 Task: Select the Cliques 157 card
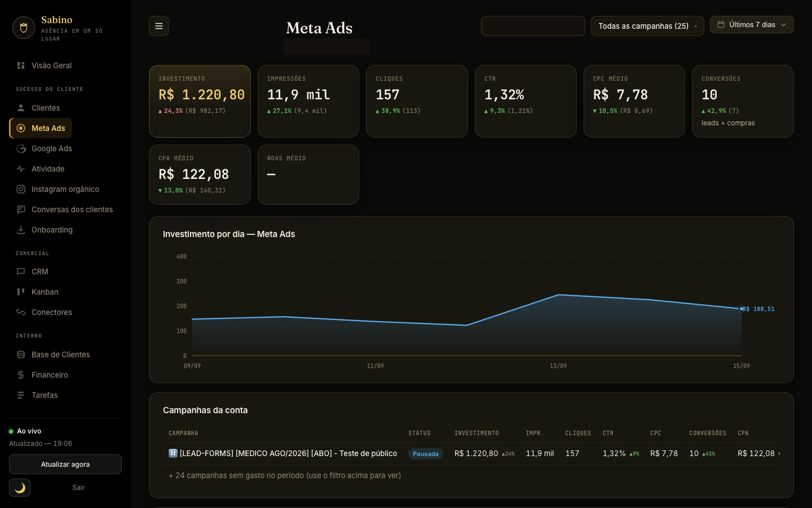[417, 101]
